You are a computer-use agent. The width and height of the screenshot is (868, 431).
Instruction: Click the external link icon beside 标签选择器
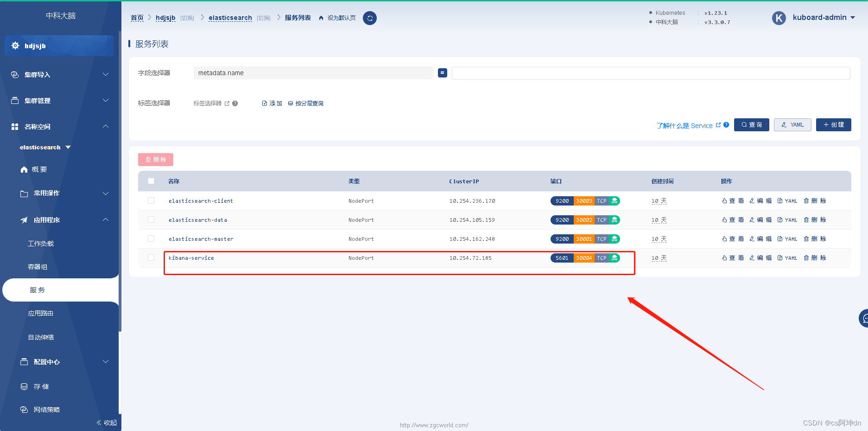227,103
